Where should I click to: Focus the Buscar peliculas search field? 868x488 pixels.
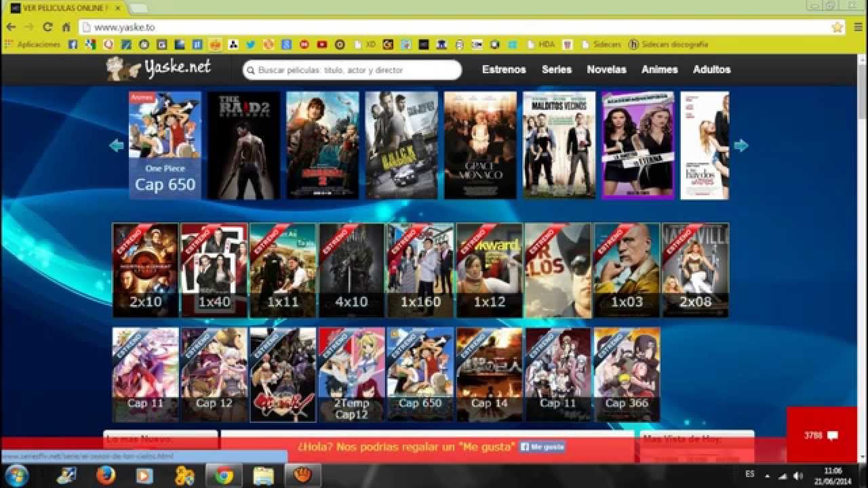point(353,70)
